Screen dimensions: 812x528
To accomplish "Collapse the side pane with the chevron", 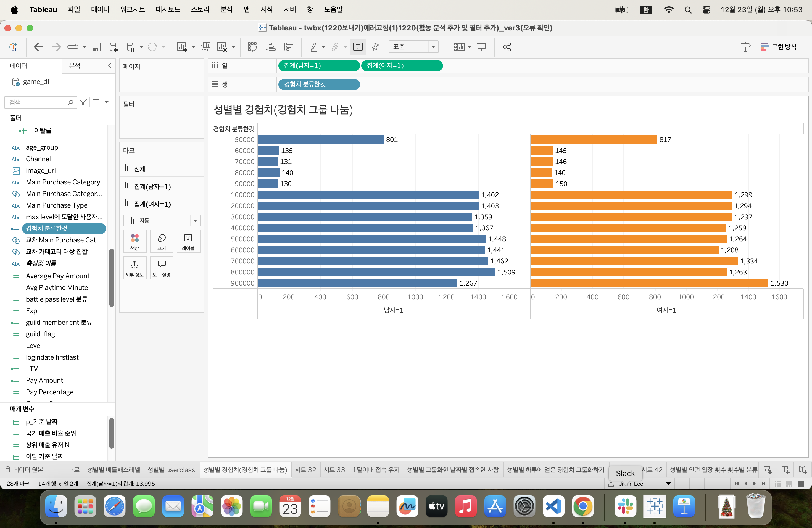I will 110,65.
